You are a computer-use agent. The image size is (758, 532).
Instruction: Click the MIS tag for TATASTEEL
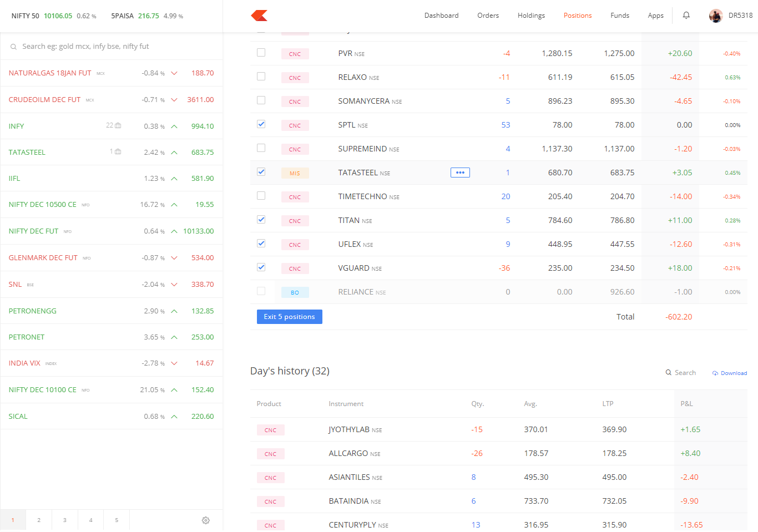click(x=295, y=173)
